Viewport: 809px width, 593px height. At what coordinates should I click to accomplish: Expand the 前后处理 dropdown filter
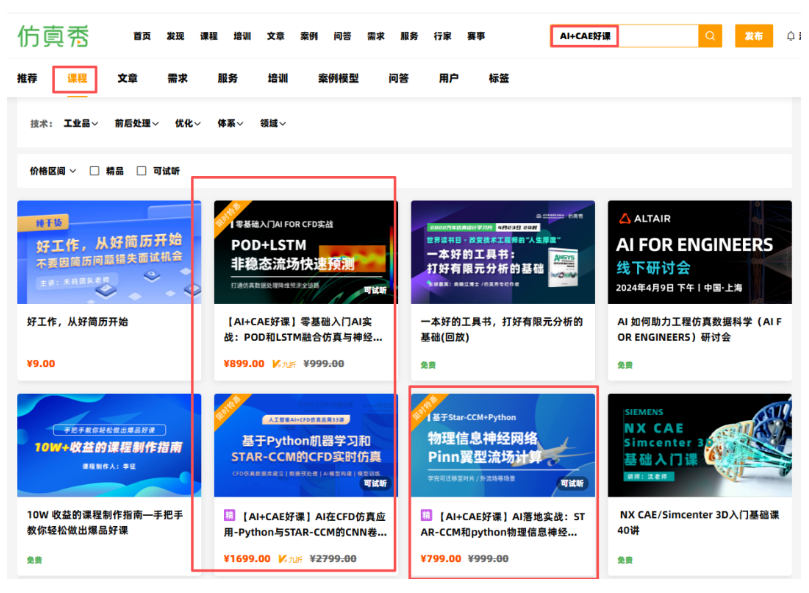click(137, 123)
